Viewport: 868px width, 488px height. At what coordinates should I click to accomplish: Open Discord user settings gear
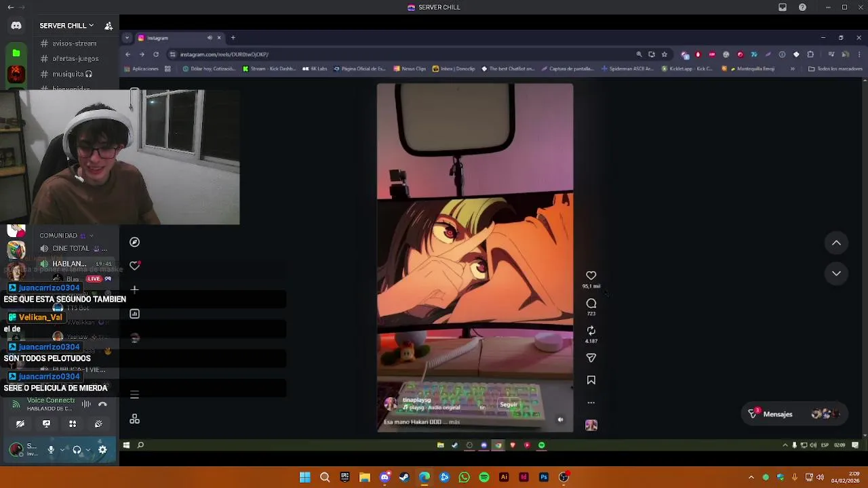[102, 449]
